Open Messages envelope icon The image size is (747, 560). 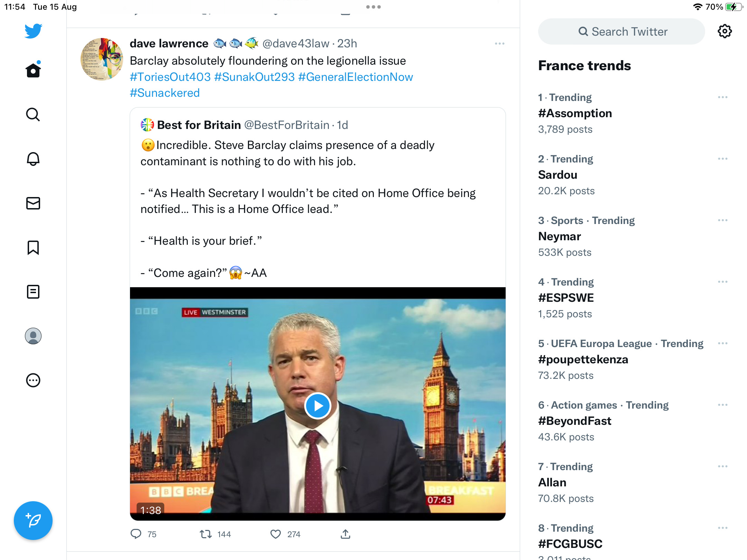coord(33,203)
